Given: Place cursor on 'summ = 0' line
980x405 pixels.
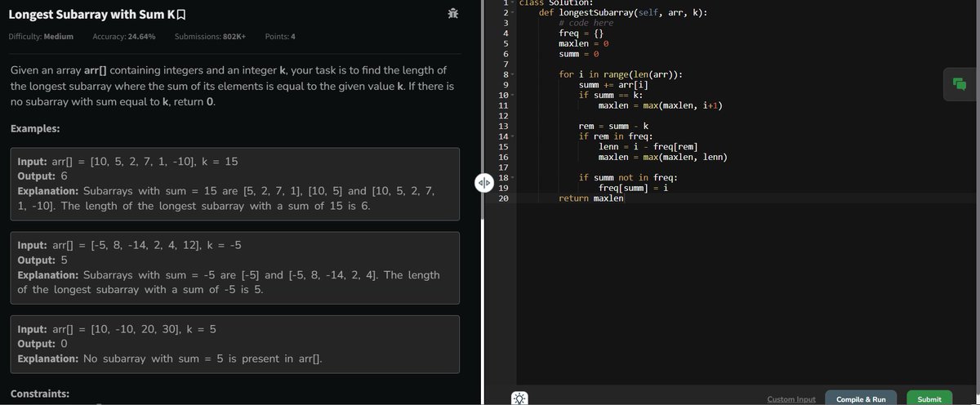Looking at the screenshot, I should 578,54.
